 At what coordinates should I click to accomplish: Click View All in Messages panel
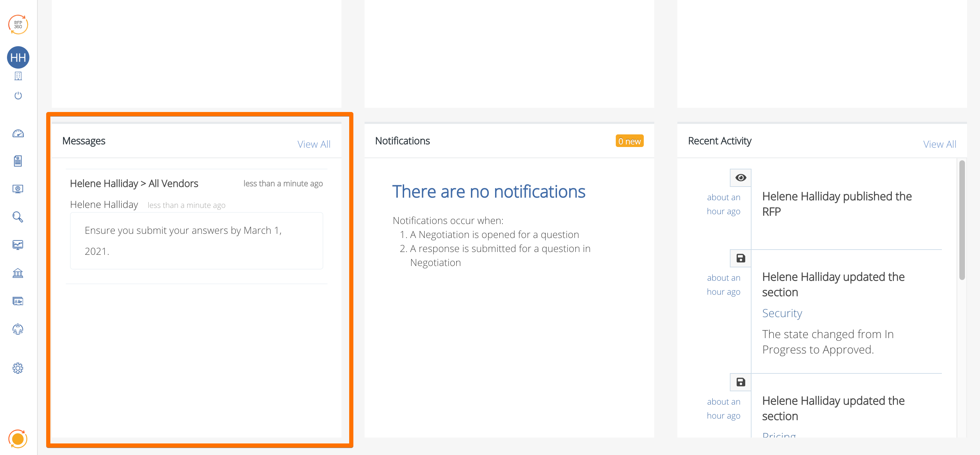coord(313,144)
